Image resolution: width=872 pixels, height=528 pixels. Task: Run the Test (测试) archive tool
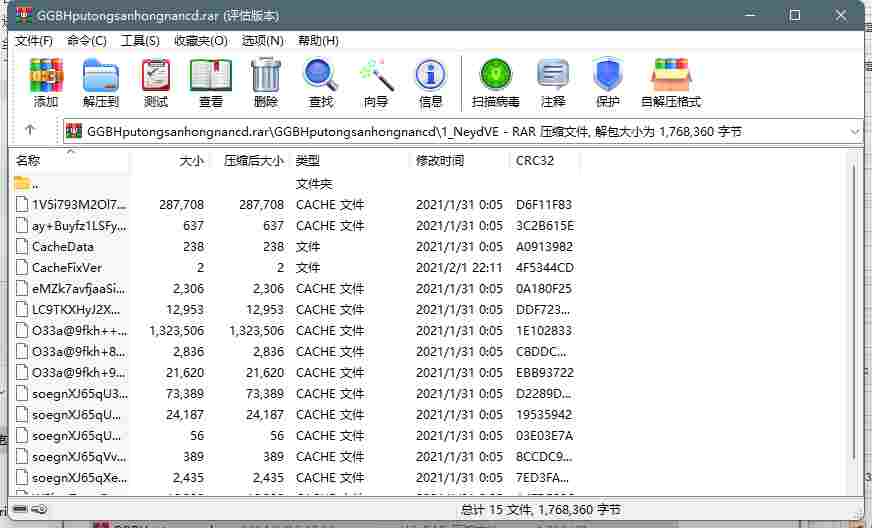[x=156, y=75]
